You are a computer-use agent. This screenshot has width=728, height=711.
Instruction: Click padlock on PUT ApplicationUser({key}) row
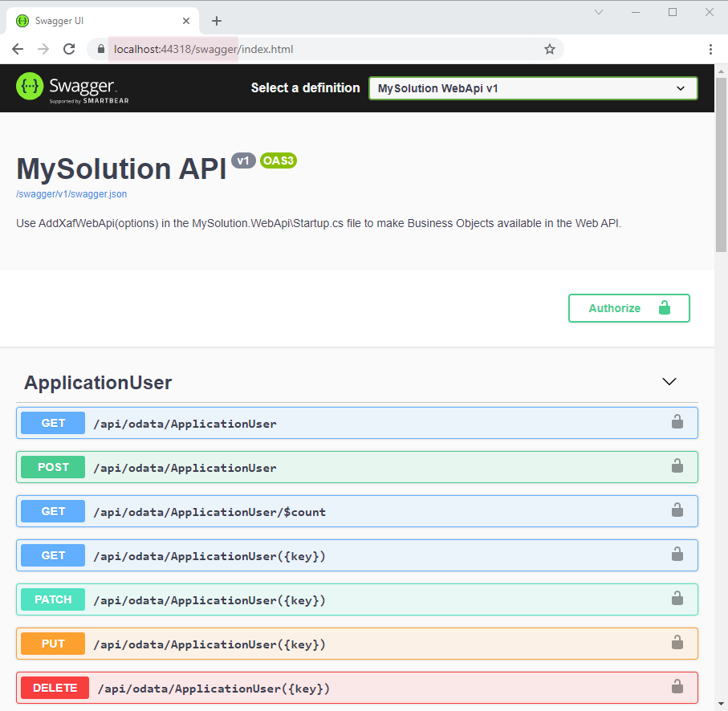point(677,642)
